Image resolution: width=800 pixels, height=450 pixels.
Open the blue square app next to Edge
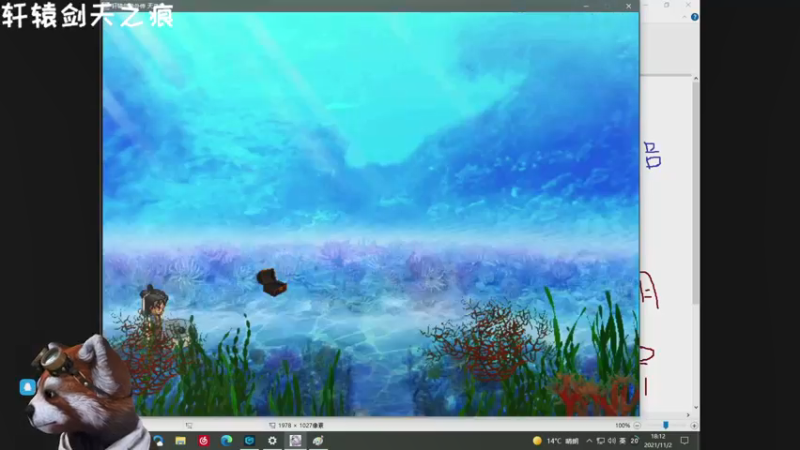point(249,441)
